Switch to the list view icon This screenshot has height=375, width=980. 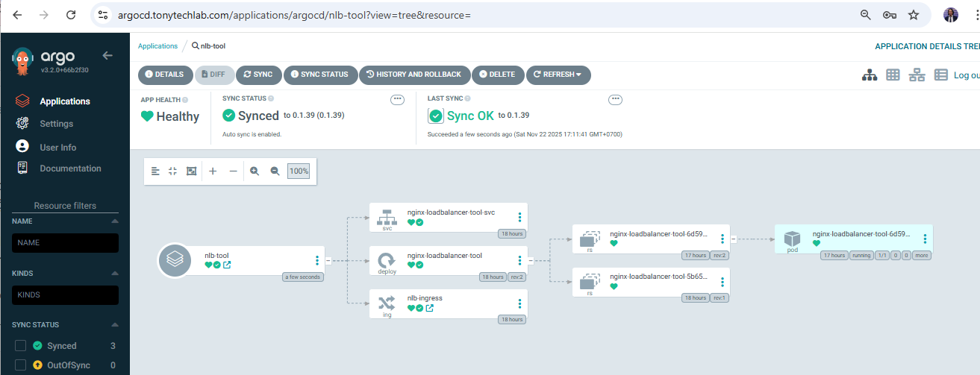click(940, 75)
